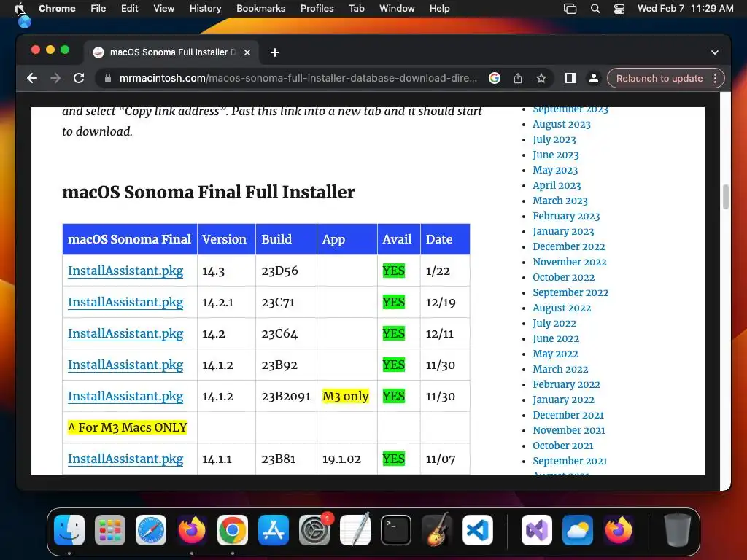
Task: Click the Stage Manager menu bar icon
Action: pyautogui.click(x=570, y=9)
